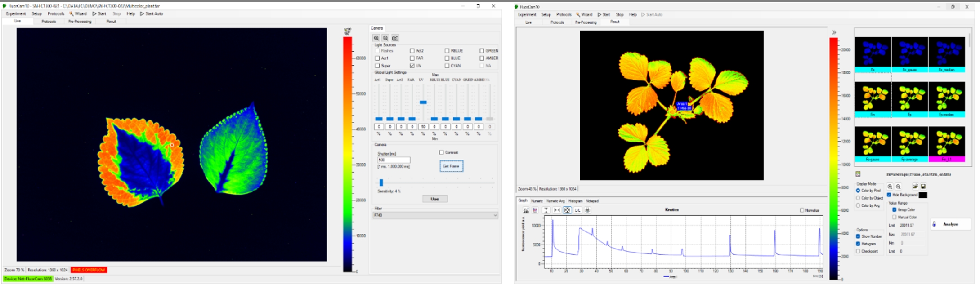Click the horizontal autoscale icon in graph toolbar

(x=557, y=210)
